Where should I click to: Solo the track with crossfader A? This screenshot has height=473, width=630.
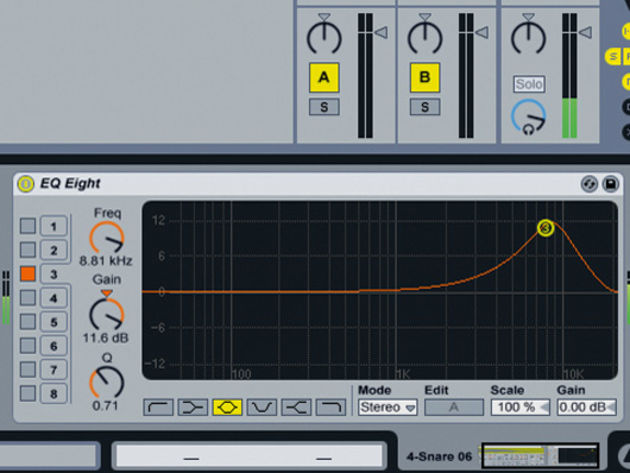(324, 107)
